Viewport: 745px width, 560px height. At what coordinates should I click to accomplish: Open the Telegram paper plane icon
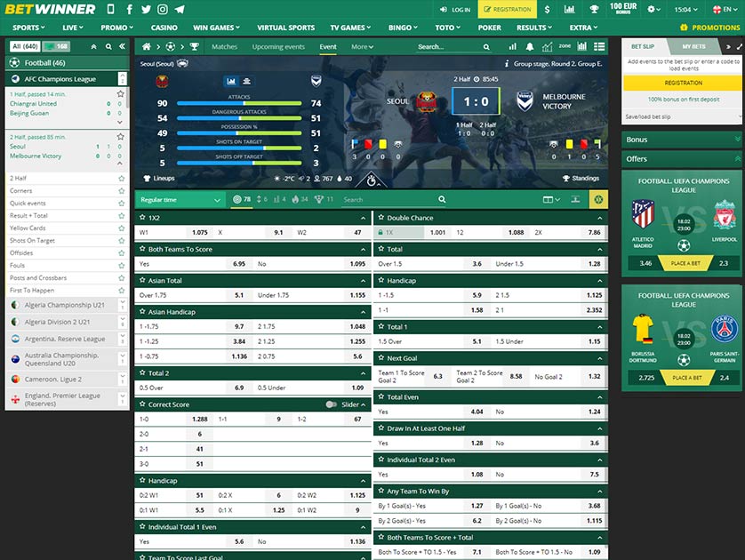click(180, 9)
